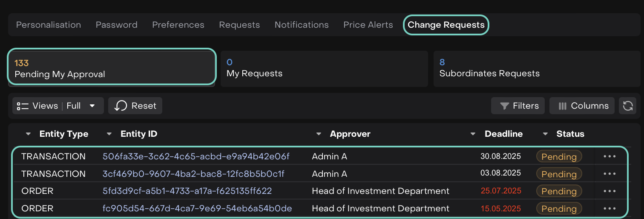
Task: Open the Approver column sort arrow
Action: pyautogui.click(x=319, y=134)
